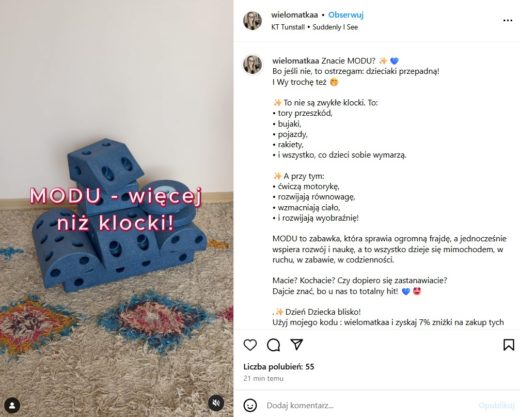Click the Opublikuj post comment button
The image size is (520, 417).
496,405
